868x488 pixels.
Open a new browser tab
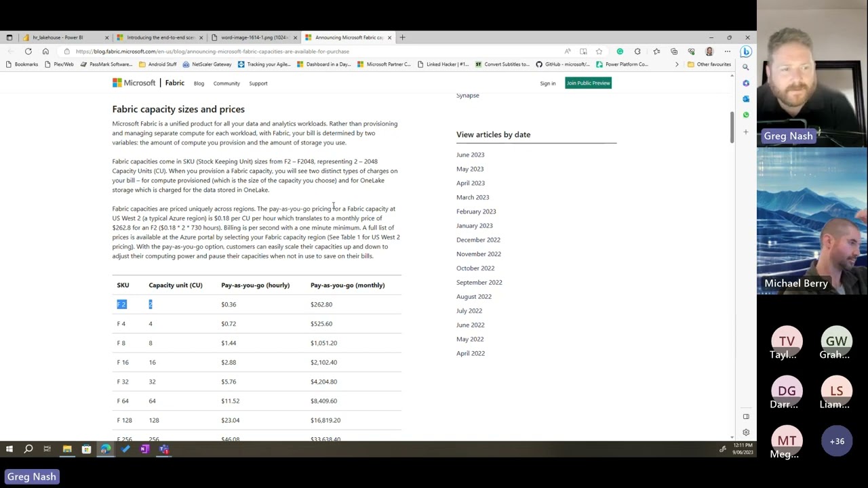(402, 37)
